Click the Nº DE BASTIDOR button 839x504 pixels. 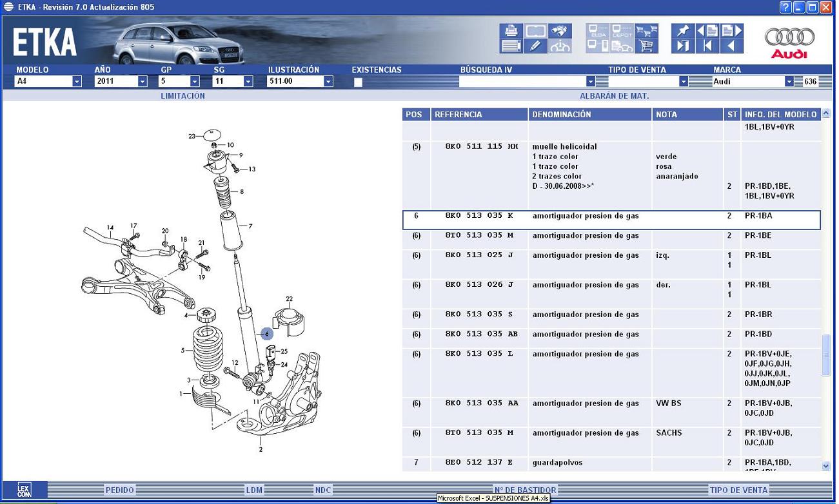525,490
